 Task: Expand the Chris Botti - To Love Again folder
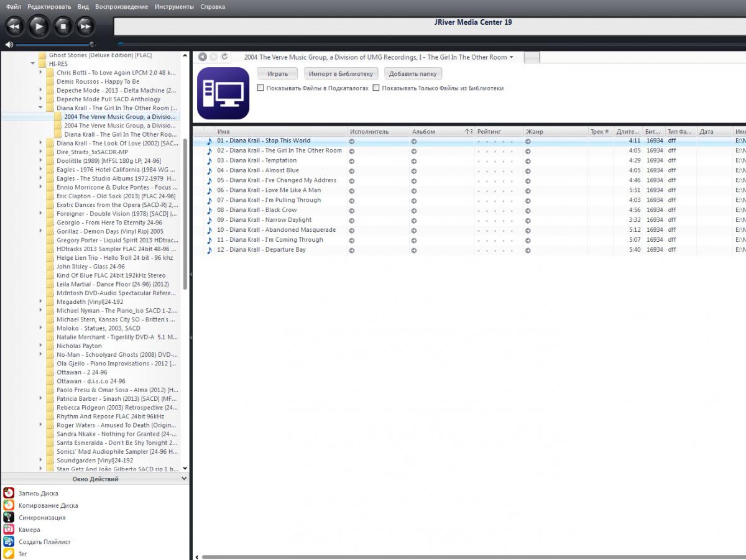pos(41,73)
